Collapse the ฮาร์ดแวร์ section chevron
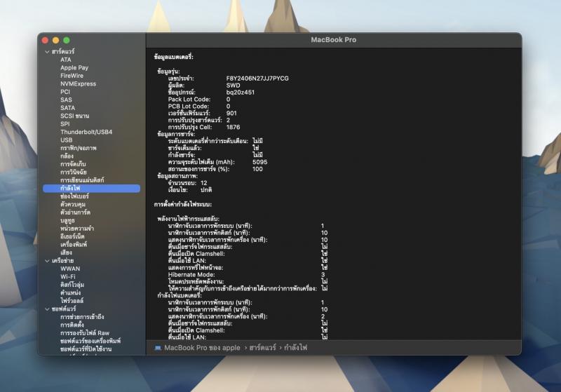The width and height of the screenshot is (561, 392). tap(47, 51)
